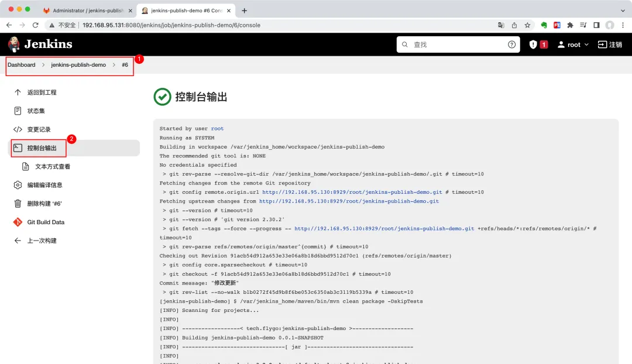Click the 变更记录 code brackets icon
This screenshot has width=632, height=364.
[x=18, y=129]
